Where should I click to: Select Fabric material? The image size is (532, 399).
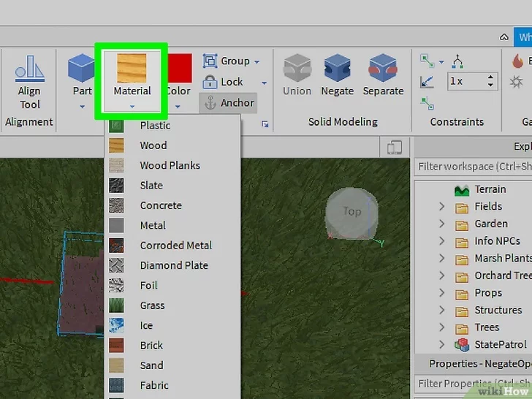[172, 386]
